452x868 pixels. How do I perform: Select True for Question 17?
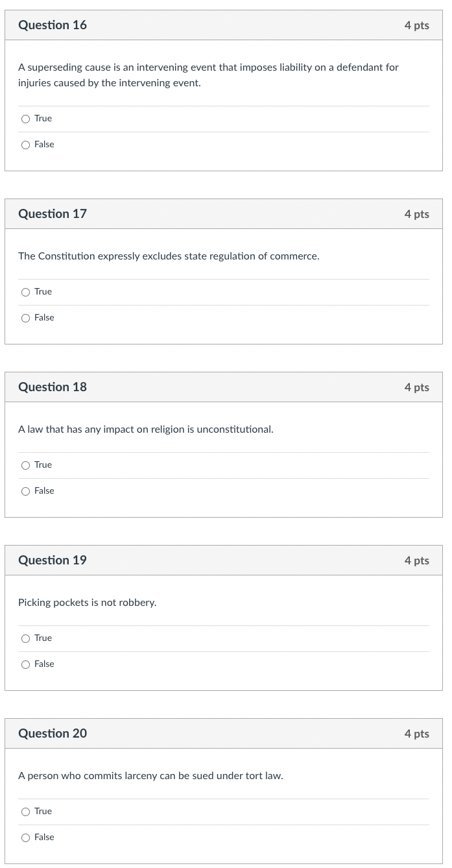point(25,292)
